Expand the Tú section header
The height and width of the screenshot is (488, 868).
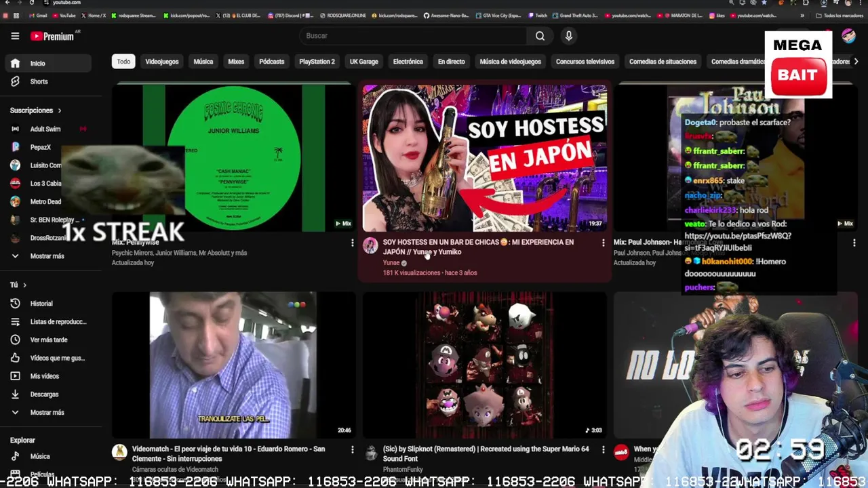pyautogui.click(x=18, y=285)
